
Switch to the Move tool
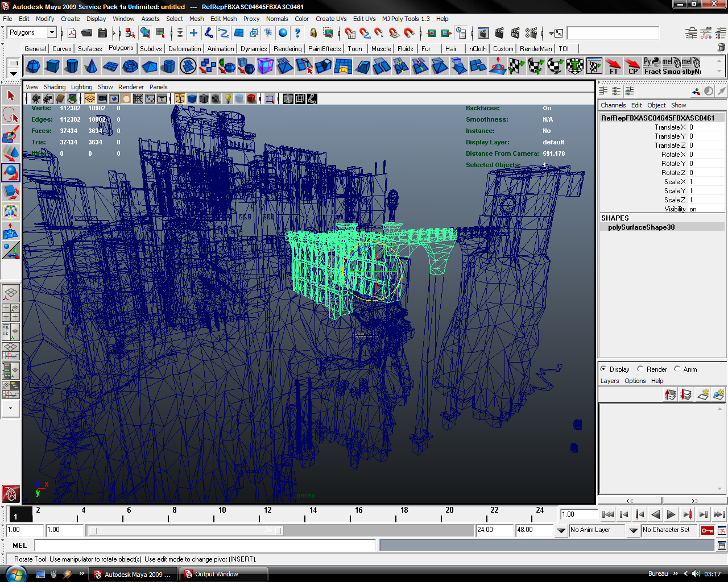[x=11, y=153]
